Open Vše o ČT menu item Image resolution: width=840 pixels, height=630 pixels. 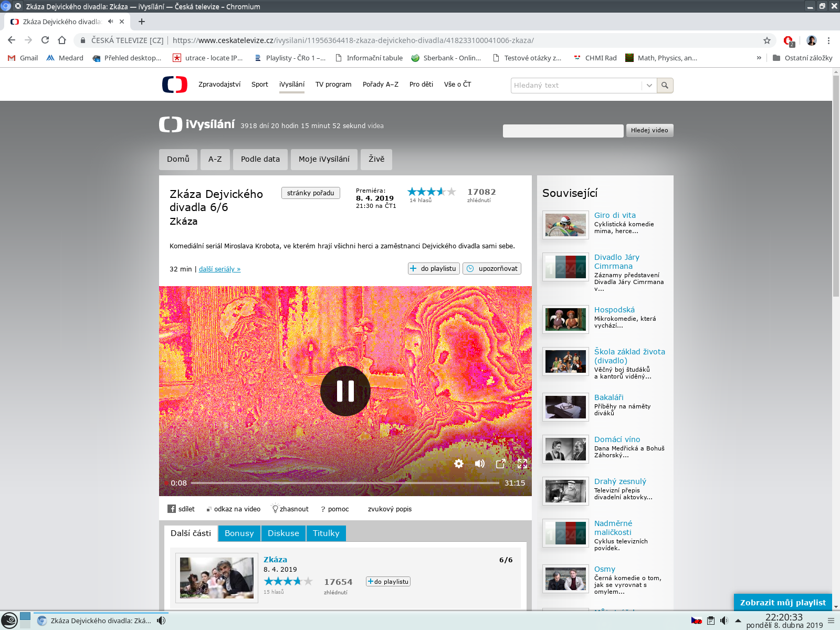pos(457,84)
